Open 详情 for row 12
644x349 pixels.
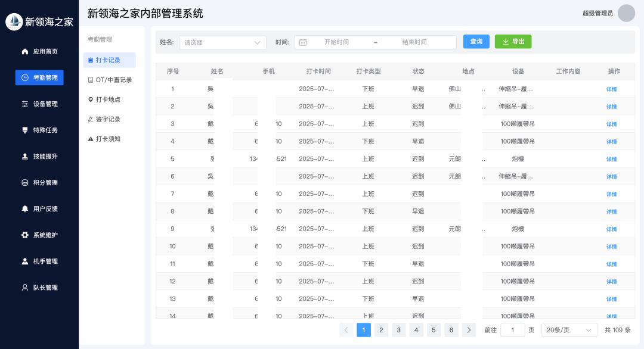(x=611, y=282)
